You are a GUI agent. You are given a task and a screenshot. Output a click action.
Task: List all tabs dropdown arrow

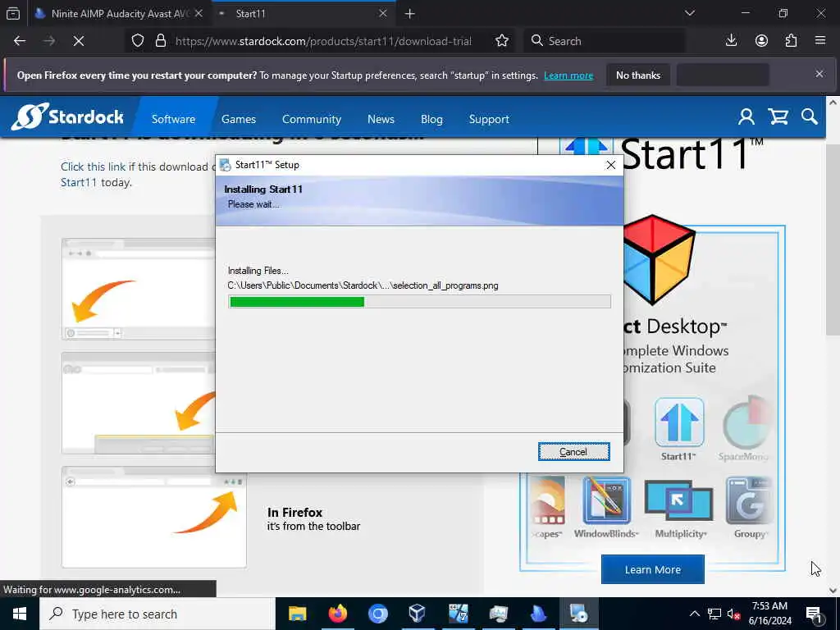coord(690,13)
